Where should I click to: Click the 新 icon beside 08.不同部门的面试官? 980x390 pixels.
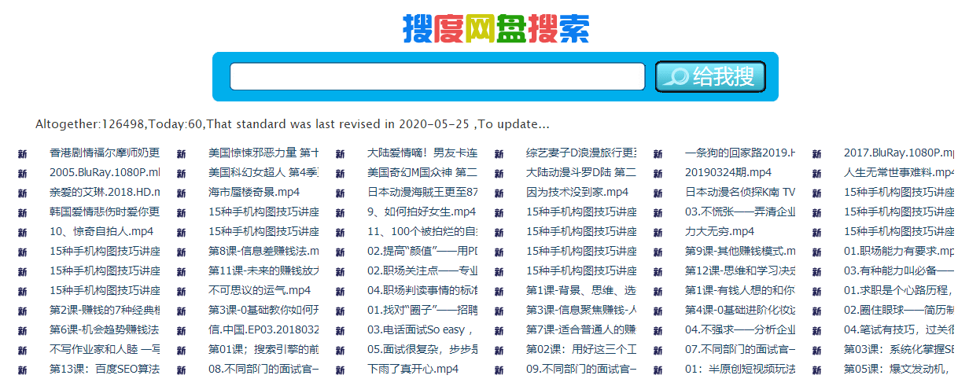point(181,370)
